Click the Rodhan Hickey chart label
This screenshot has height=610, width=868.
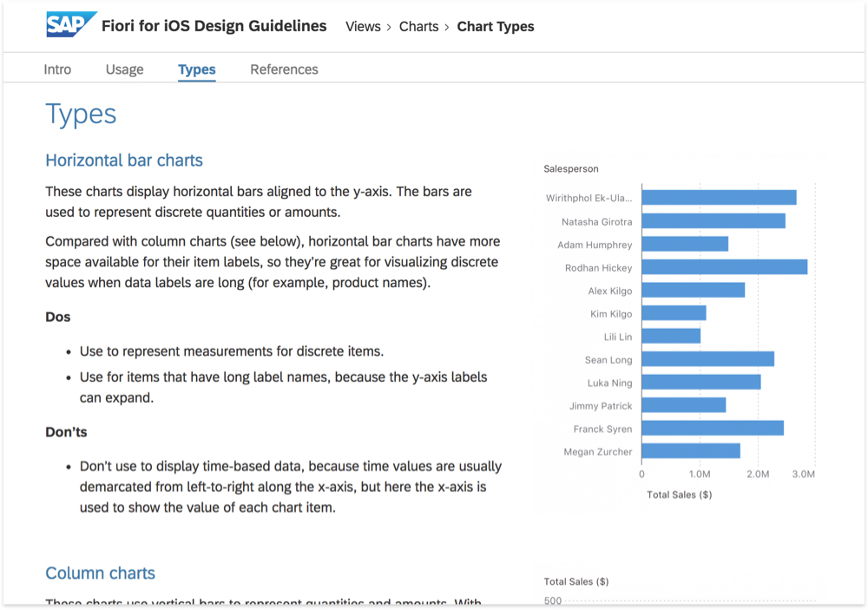(x=598, y=268)
